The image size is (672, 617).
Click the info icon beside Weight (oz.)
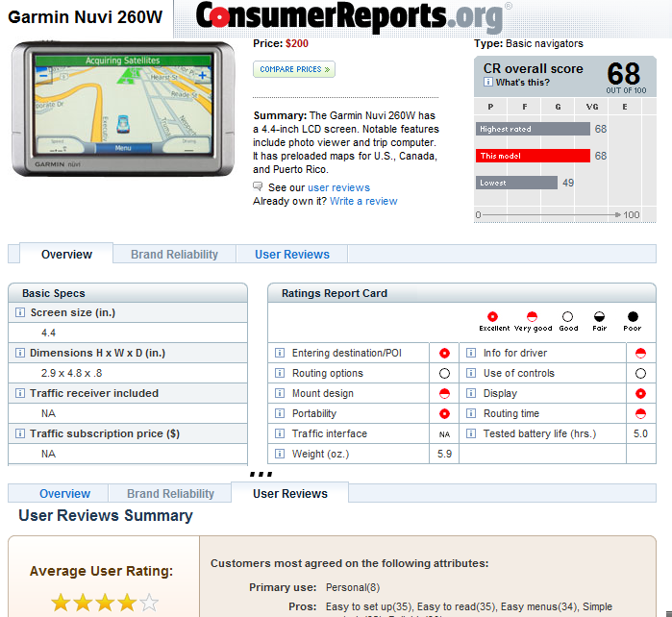[280, 454]
